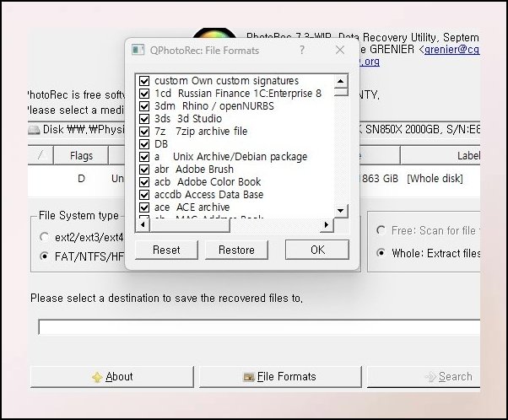This screenshot has width=508, height=420.
Task: Open the About button in main window
Action: [112, 377]
